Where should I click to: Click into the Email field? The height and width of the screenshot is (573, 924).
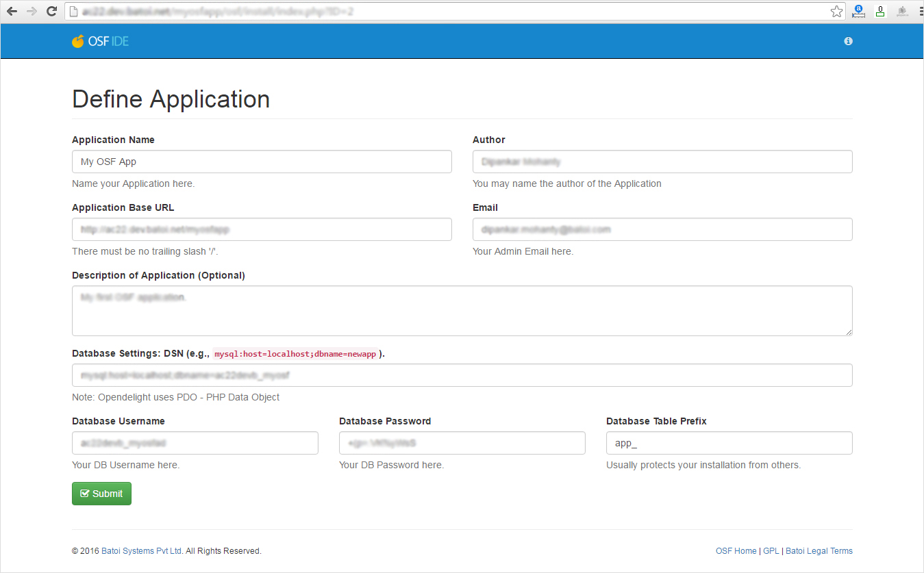coord(662,229)
